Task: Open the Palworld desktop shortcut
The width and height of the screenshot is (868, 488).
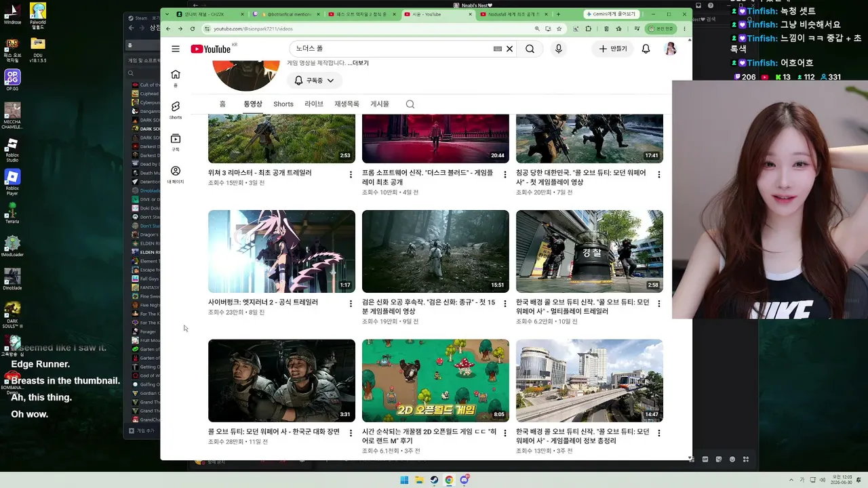Action: pyautogui.click(x=38, y=14)
